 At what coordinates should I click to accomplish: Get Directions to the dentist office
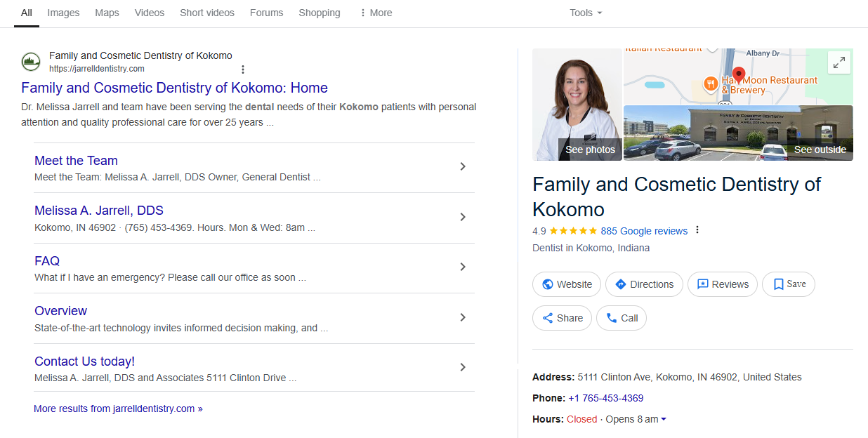click(644, 284)
